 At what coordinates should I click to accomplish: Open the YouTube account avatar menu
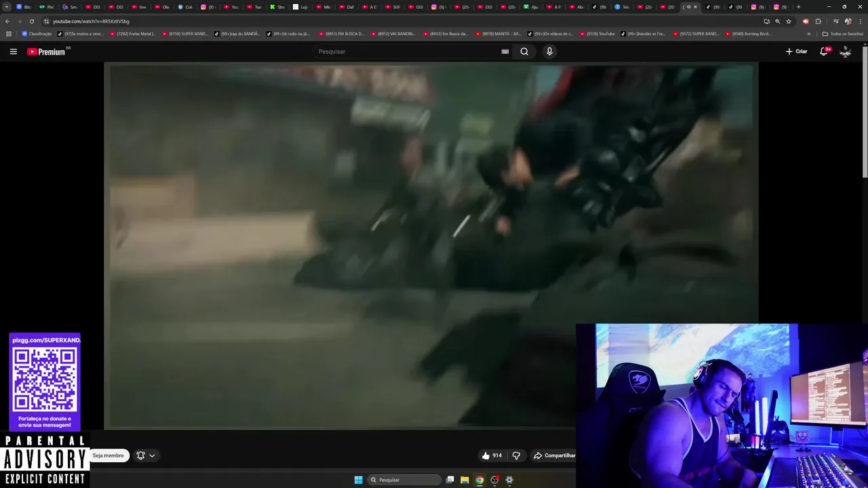click(x=845, y=52)
